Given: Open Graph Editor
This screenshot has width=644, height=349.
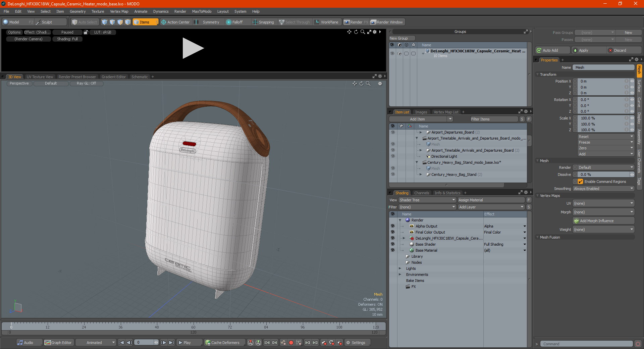Looking at the screenshot, I should [58, 343].
